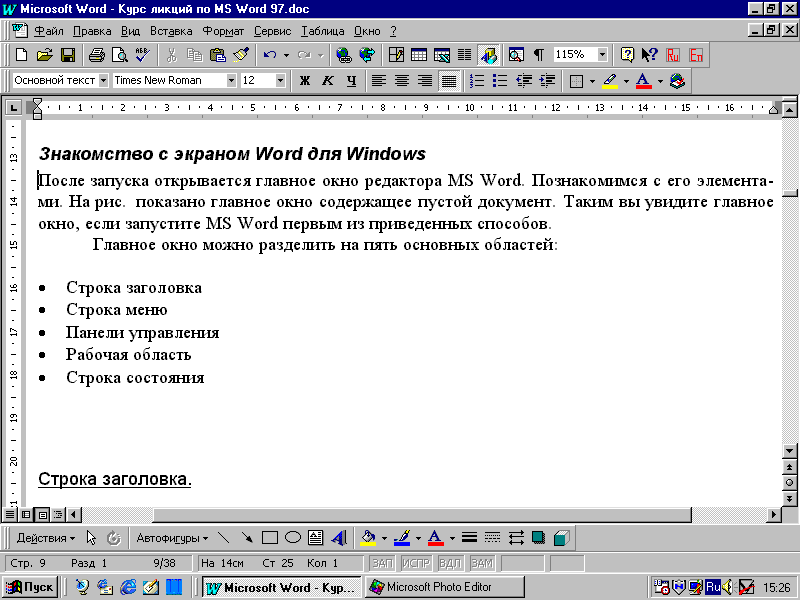This screenshot has width=800, height=600.
Task: Click the Insert Table icon
Action: [x=418, y=55]
